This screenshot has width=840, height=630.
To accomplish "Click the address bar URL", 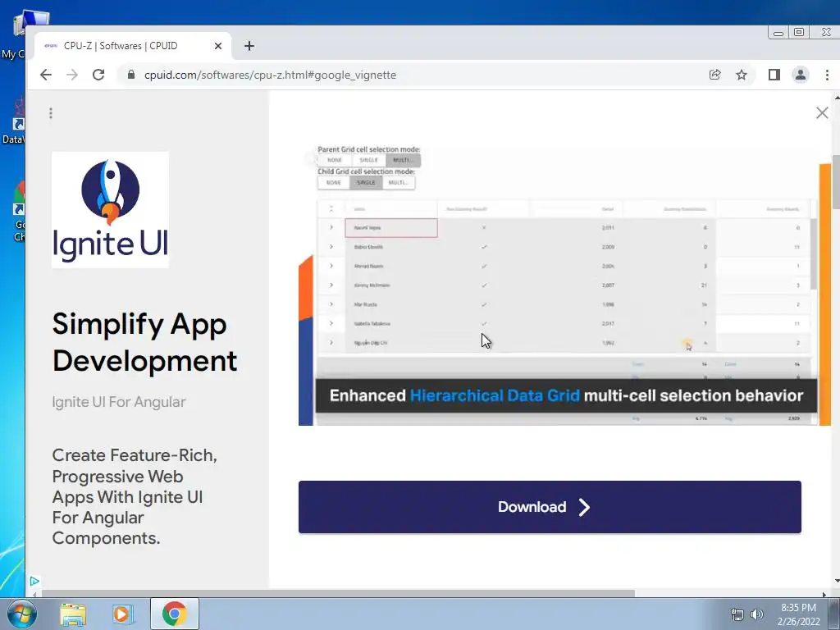I will (x=270, y=75).
